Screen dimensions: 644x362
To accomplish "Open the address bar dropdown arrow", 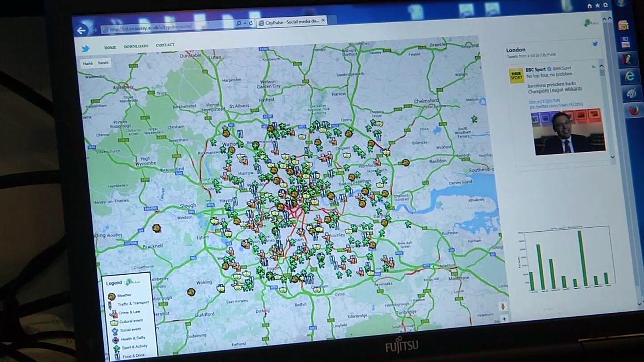I will coord(245,23).
